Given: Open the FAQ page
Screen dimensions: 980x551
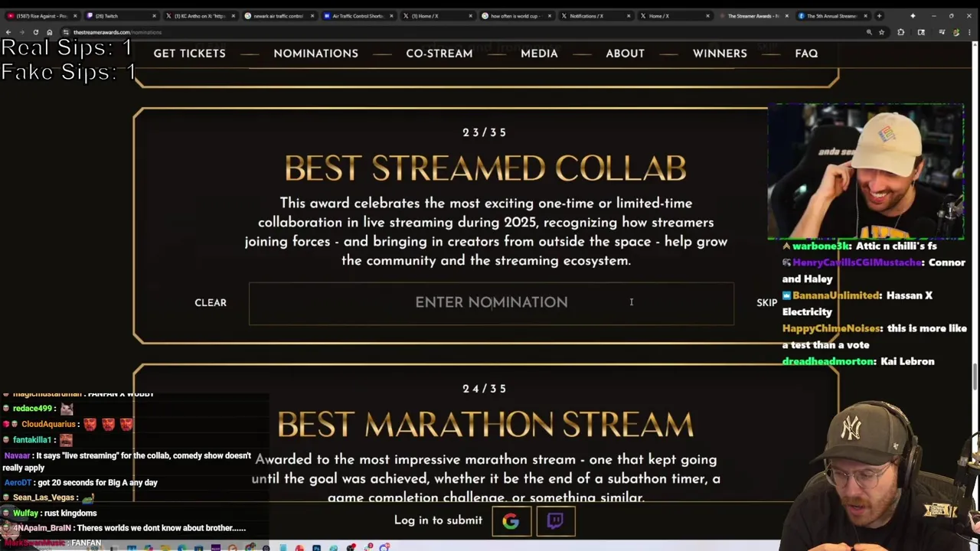Looking at the screenshot, I should (x=806, y=54).
